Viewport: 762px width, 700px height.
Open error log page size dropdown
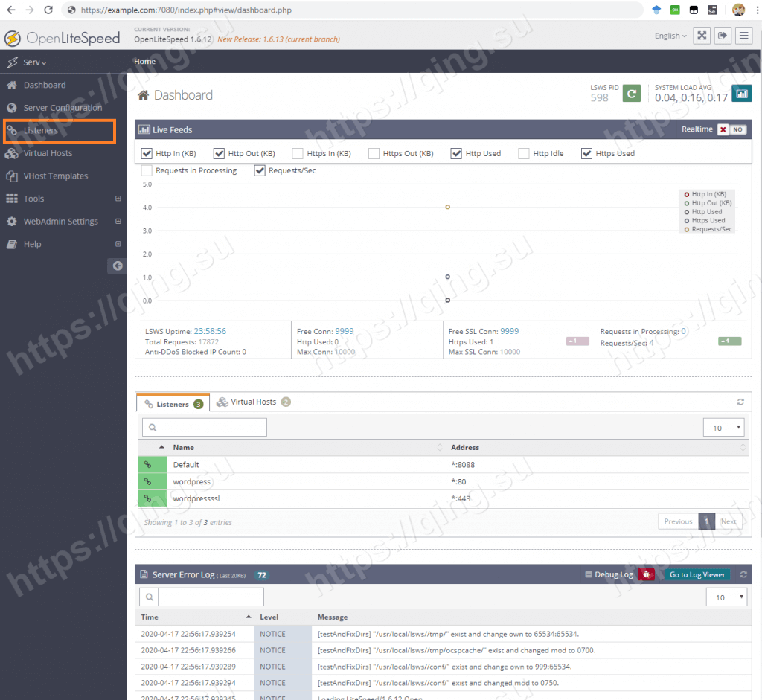tap(726, 597)
